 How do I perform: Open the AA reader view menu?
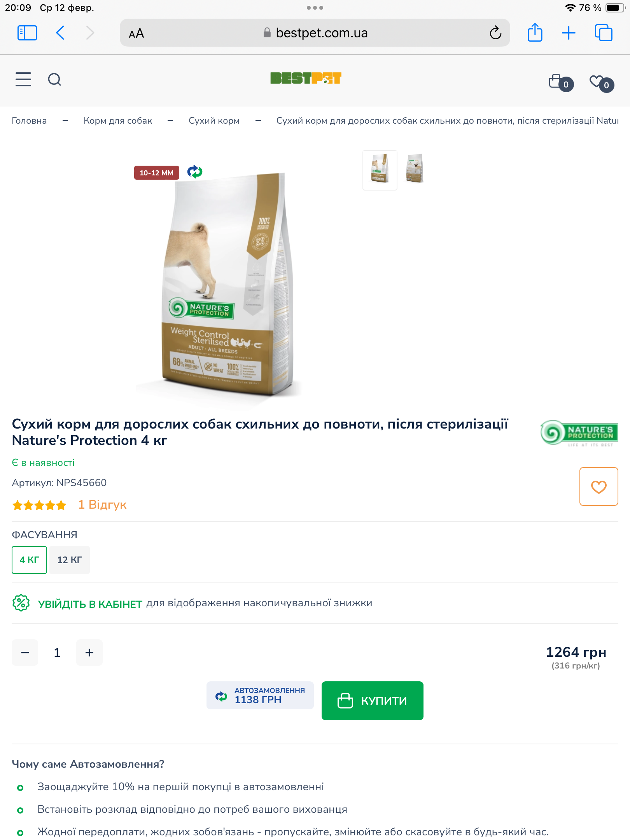tap(136, 33)
